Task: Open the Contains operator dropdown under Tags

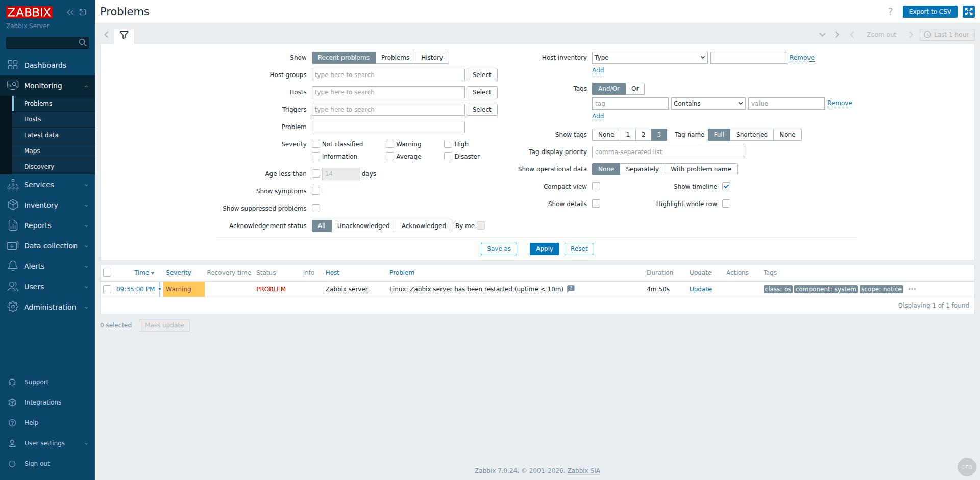Action: [708, 103]
